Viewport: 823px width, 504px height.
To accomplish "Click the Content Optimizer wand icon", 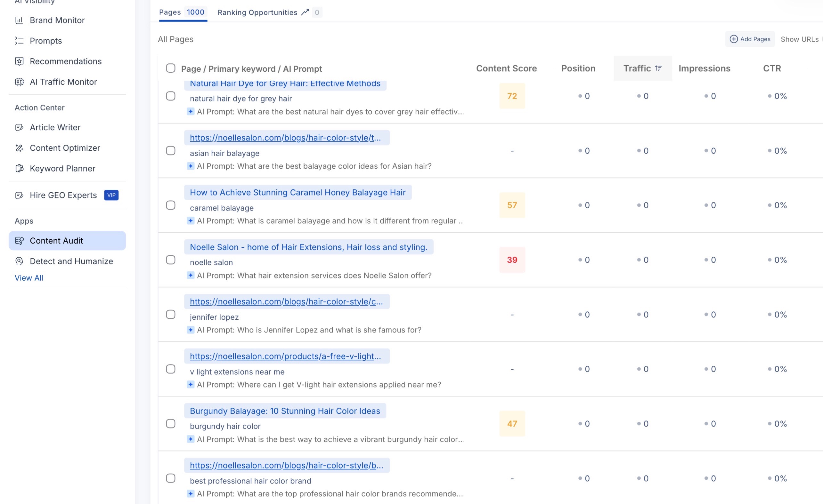I will tap(19, 148).
